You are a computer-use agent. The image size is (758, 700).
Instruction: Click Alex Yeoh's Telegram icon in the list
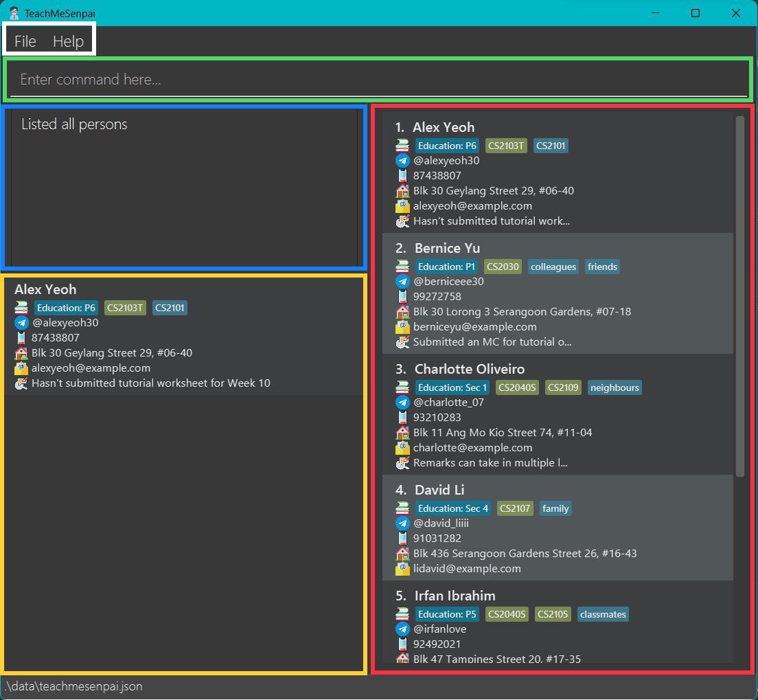[x=402, y=160]
